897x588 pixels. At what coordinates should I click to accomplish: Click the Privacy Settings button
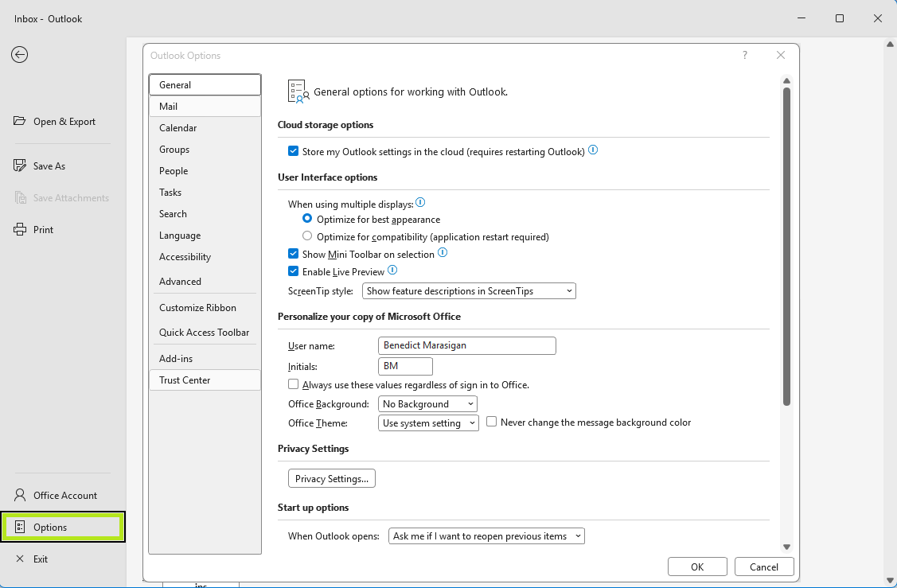click(331, 479)
